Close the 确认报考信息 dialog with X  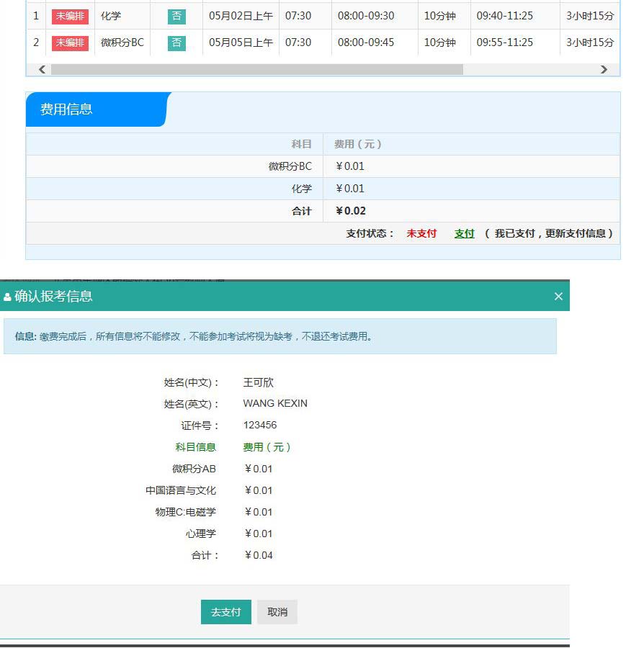point(558,297)
